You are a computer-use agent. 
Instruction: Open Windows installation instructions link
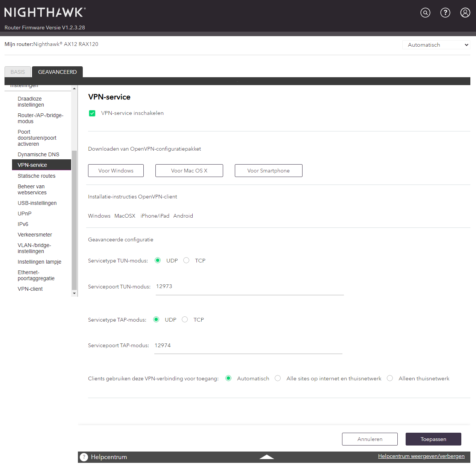click(99, 216)
